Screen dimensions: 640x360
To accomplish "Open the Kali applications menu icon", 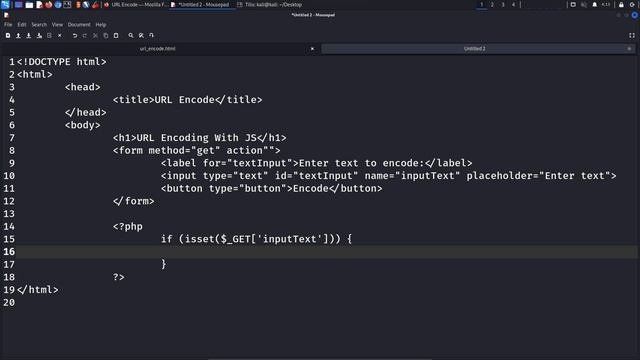I will point(5,4).
